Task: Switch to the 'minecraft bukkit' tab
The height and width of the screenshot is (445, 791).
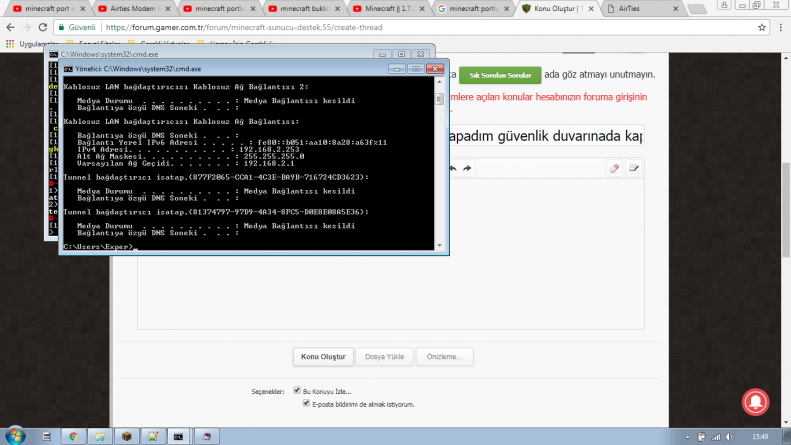Action: coord(303,9)
